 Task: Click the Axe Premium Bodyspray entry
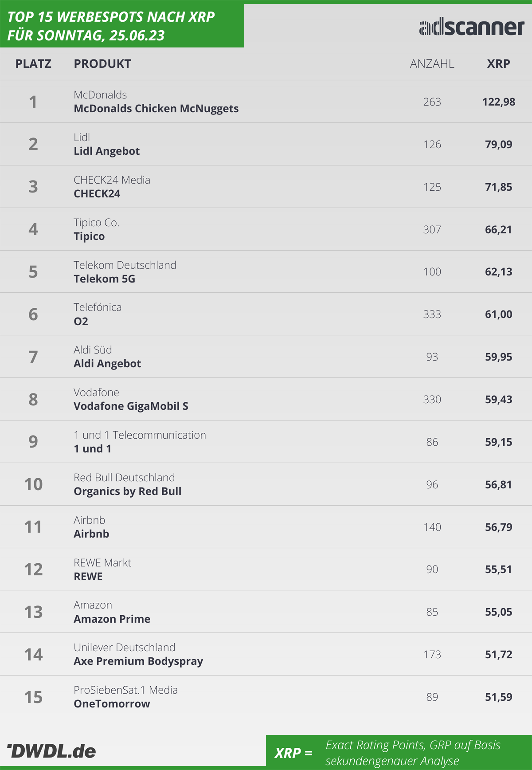click(x=138, y=661)
